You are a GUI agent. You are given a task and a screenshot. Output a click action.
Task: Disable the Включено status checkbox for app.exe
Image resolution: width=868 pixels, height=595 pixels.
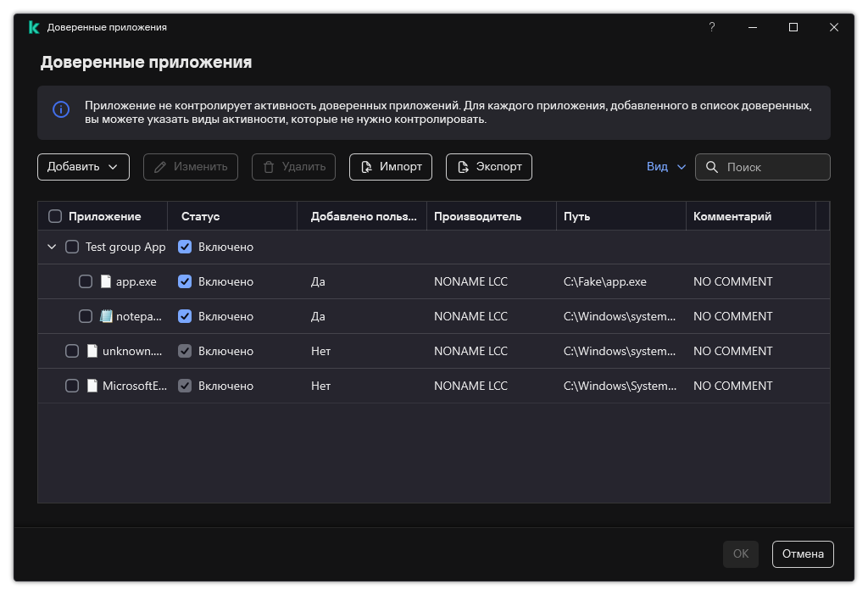(185, 281)
